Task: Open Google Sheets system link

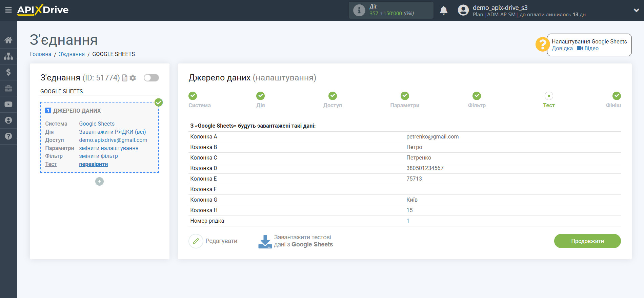Action: pyautogui.click(x=97, y=124)
